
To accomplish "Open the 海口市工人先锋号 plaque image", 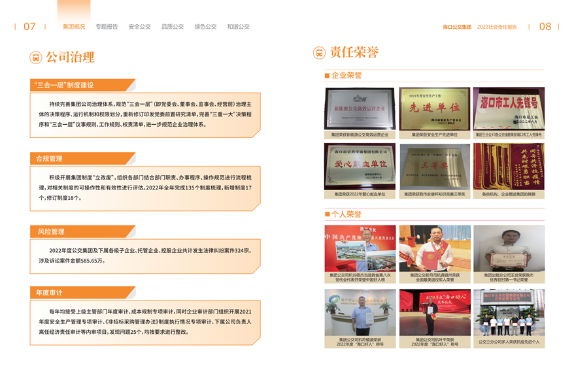I will point(509,108).
